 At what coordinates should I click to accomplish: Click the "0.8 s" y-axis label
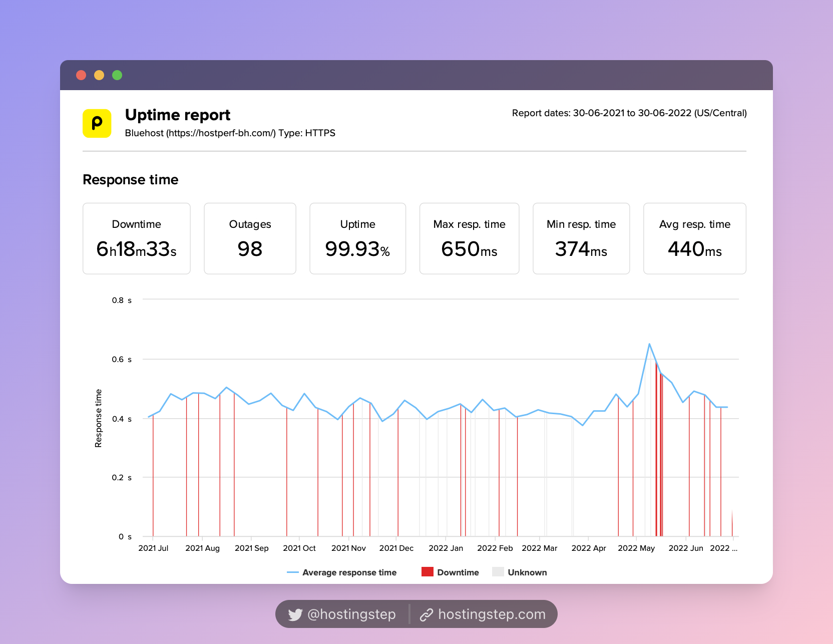[x=122, y=300]
